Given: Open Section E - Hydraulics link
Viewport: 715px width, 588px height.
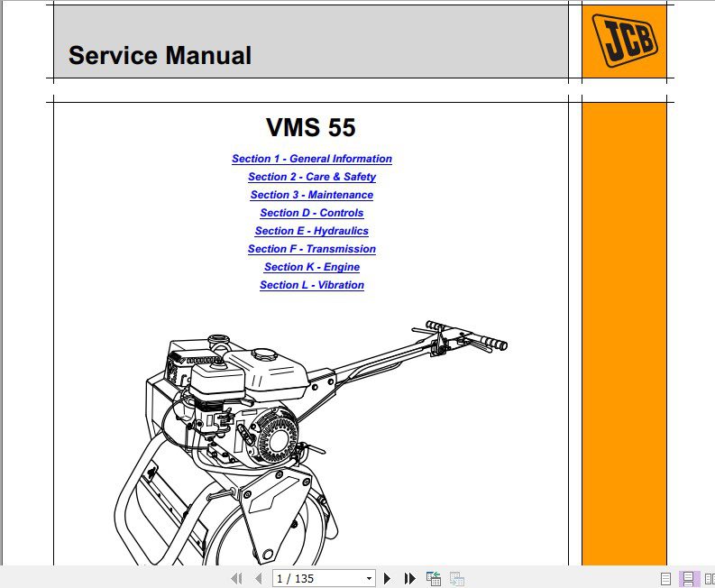Looking at the screenshot, I should tap(312, 231).
